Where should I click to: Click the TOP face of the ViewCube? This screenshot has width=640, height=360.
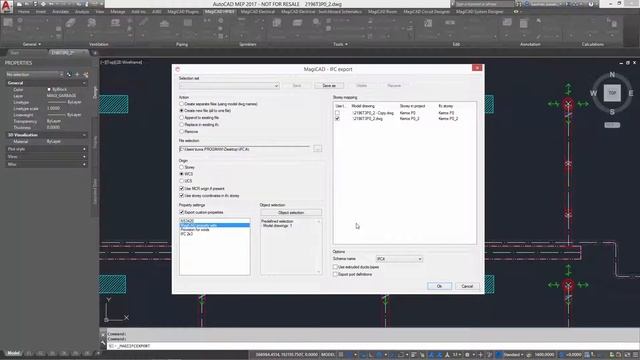pos(612,93)
